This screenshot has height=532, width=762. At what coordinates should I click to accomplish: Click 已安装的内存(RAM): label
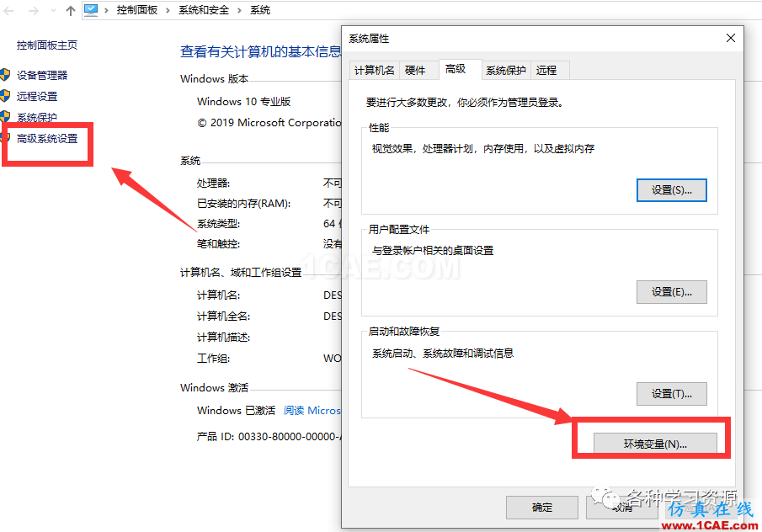coord(243,204)
